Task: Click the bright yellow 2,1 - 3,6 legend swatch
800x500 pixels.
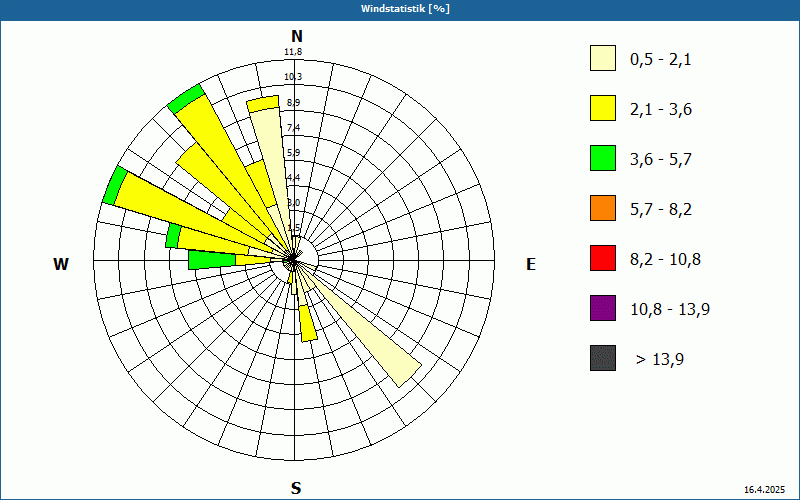Action: coord(603,108)
